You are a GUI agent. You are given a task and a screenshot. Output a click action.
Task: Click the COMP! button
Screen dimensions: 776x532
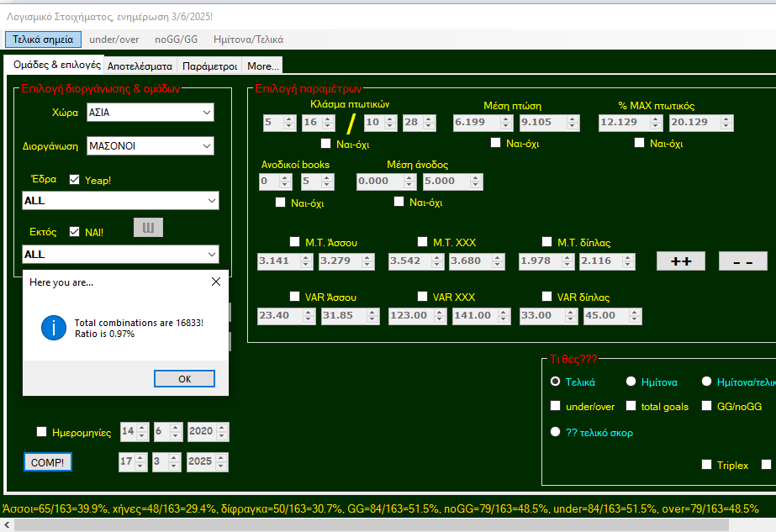pos(47,462)
